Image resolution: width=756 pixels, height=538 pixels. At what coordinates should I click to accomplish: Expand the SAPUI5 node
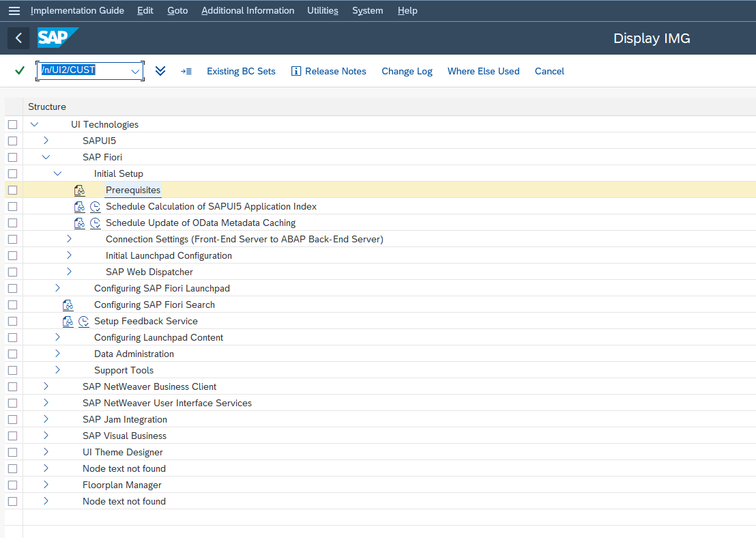click(46, 141)
